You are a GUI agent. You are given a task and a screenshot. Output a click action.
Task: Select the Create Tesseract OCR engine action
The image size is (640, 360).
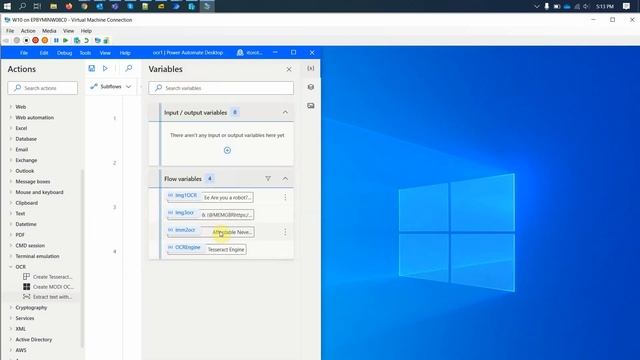pyautogui.click(x=48, y=277)
